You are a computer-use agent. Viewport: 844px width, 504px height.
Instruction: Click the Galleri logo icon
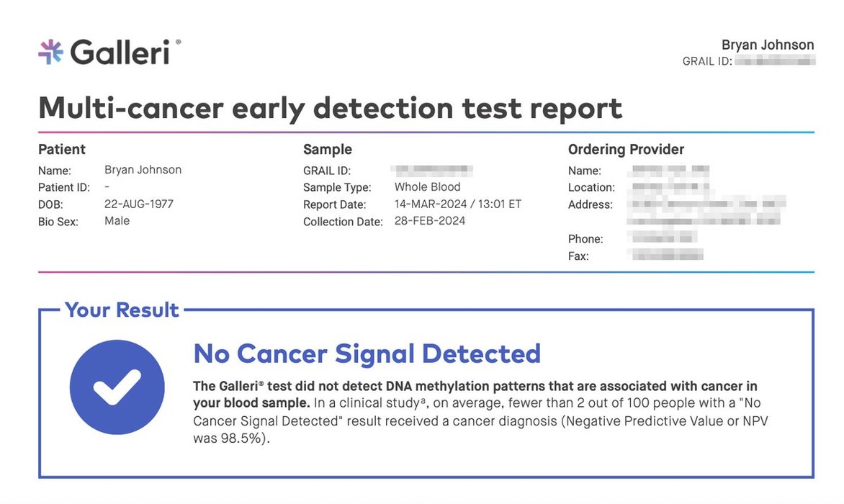[51, 52]
